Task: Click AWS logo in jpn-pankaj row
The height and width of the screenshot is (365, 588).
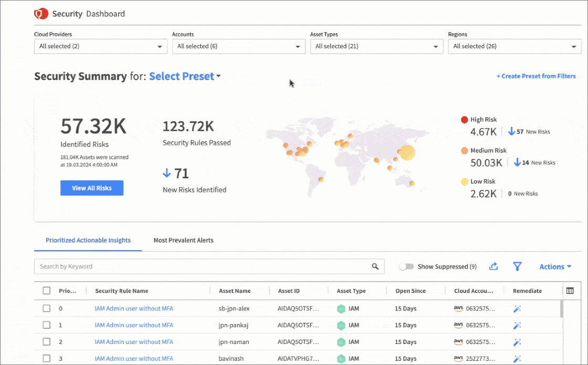Action: click(x=458, y=325)
